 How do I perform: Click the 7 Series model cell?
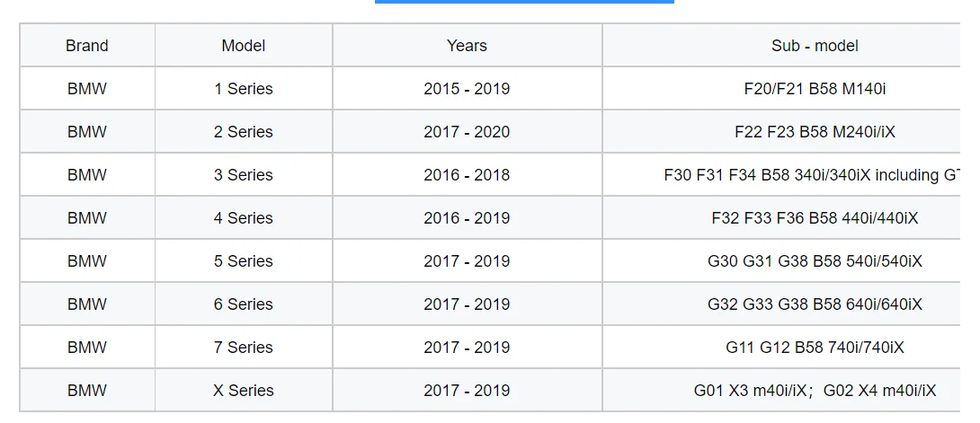[x=244, y=348]
